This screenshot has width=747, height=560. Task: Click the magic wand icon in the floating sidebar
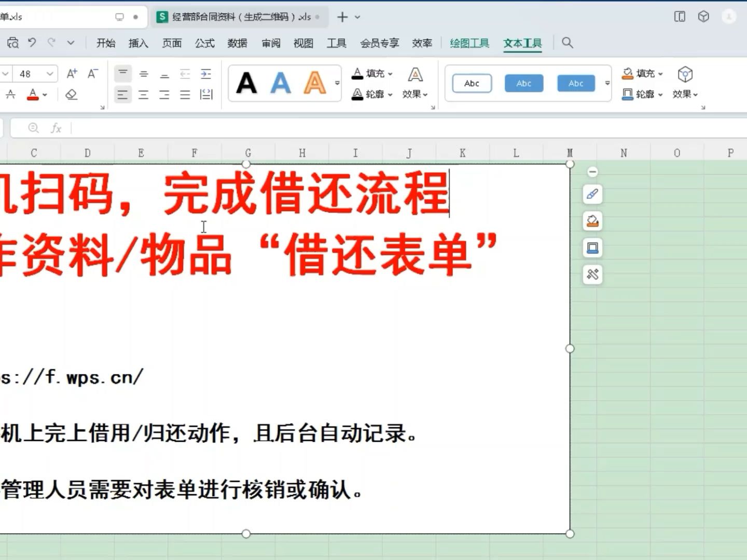click(592, 275)
